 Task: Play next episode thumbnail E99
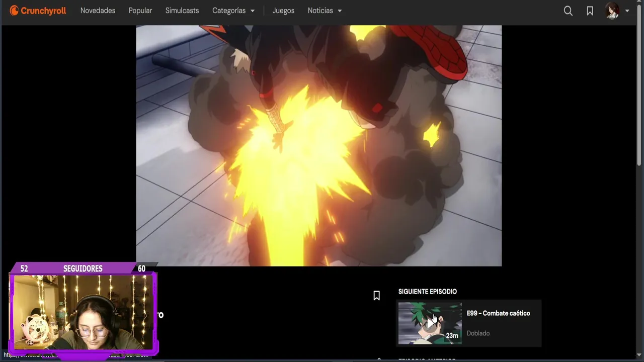pyautogui.click(x=430, y=323)
